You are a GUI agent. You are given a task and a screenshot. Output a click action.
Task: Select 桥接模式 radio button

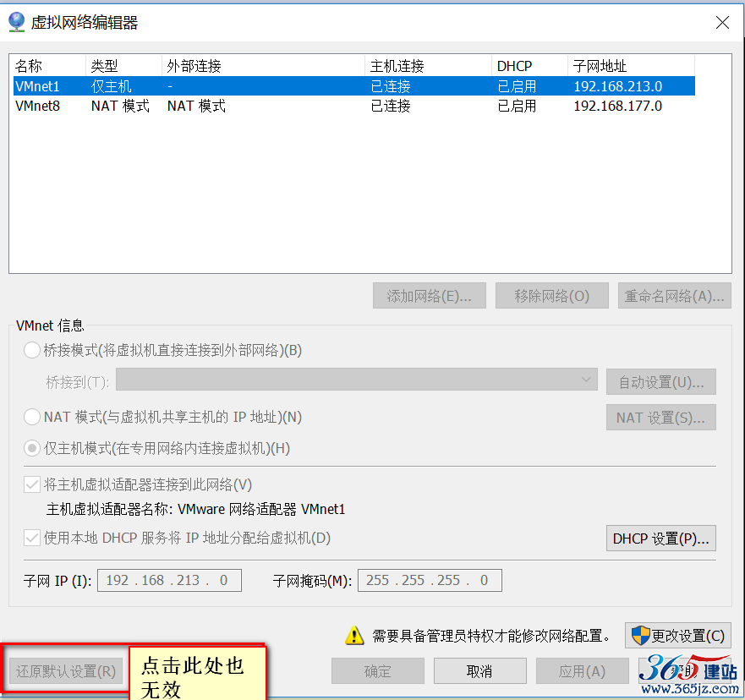(x=32, y=351)
